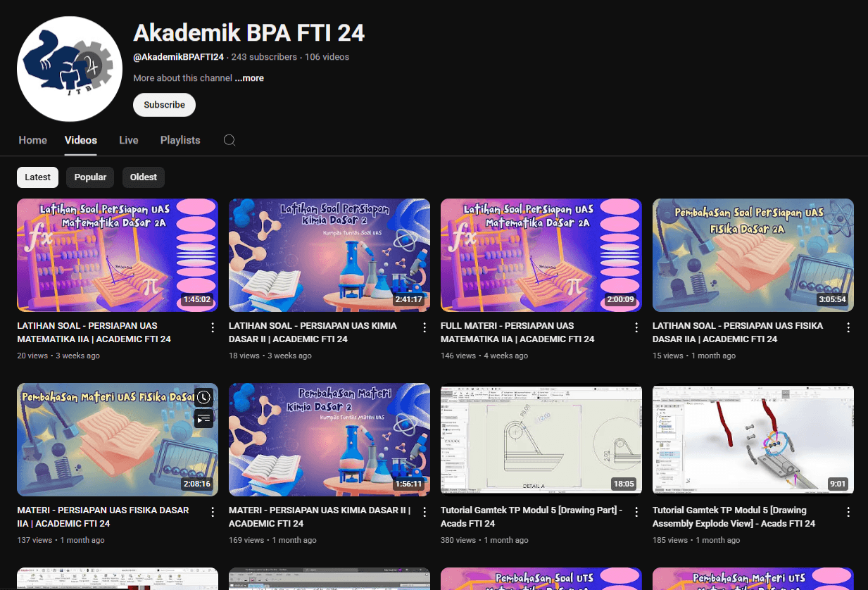
Task: Select the Popular filter chip
Action: pyautogui.click(x=89, y=177)
